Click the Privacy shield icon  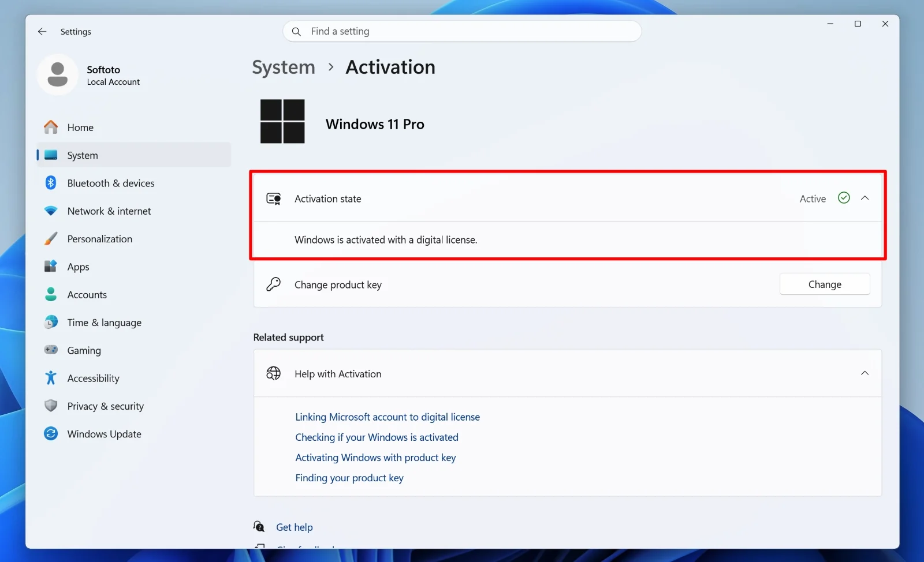pyautogui.click(x=51, y=406)
